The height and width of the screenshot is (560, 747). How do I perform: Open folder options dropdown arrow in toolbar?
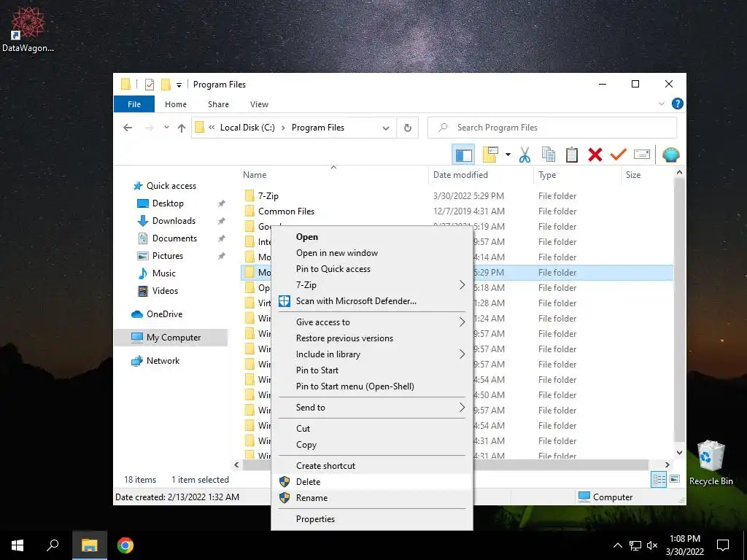[x=508, y=155]
